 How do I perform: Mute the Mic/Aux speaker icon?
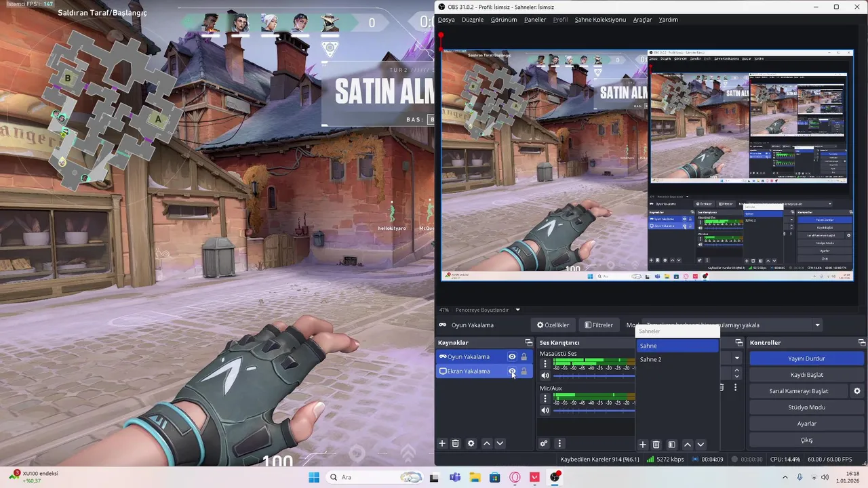(x=545, y=410)
